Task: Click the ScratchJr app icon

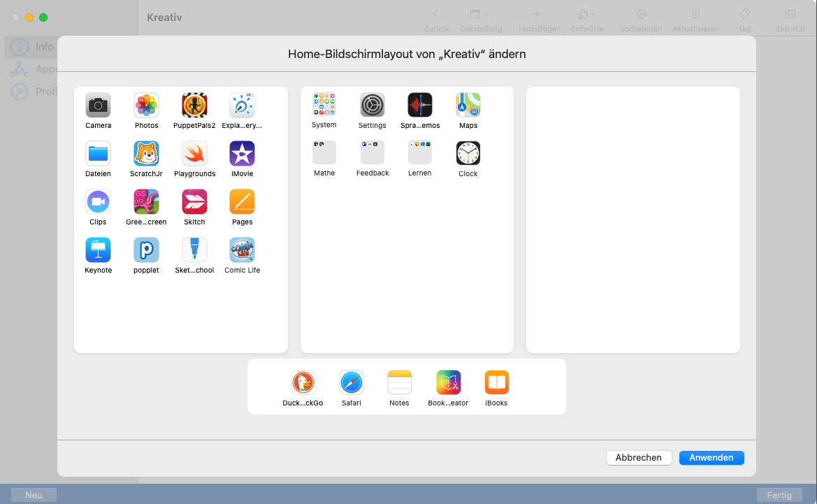Action: click(146, 154)
